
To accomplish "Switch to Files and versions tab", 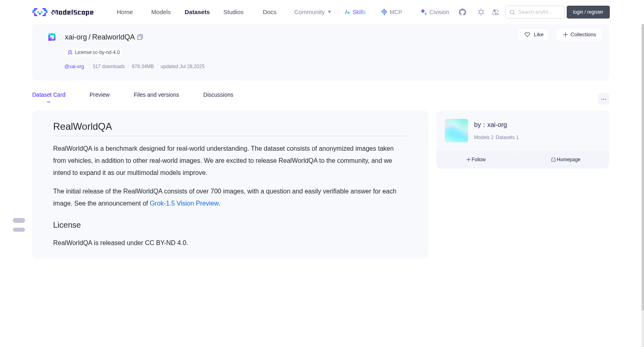I will 156,95.
